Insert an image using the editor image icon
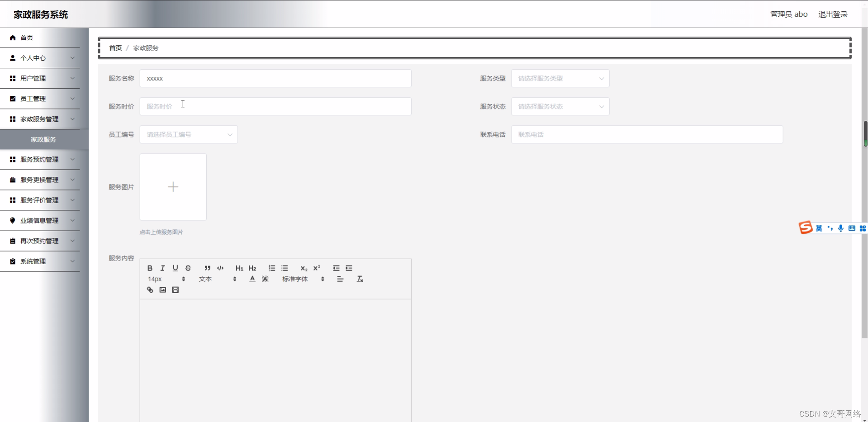 [x=162, y=289]
